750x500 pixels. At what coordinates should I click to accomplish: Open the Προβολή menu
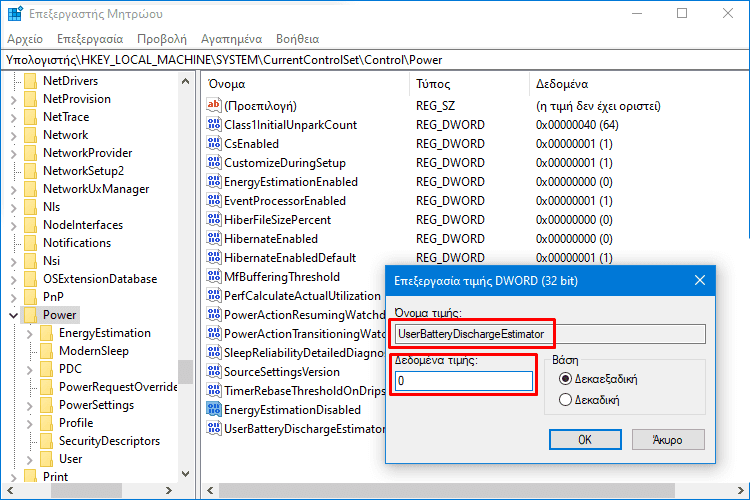162,39
